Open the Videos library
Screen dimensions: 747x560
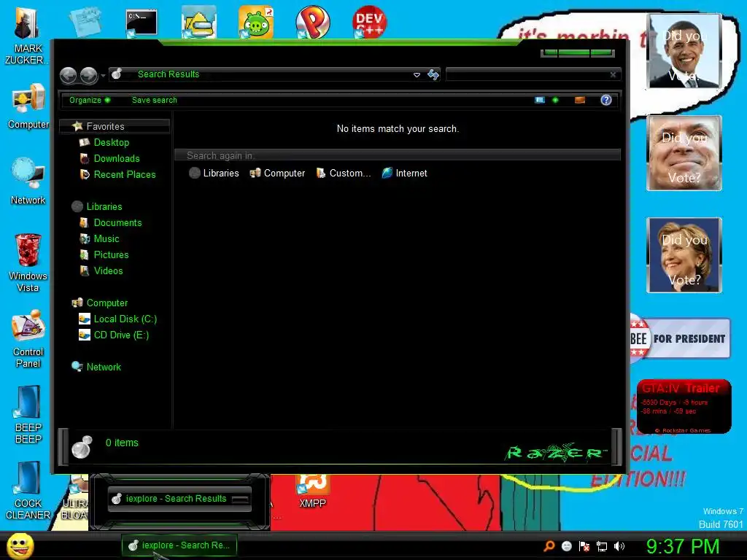tap(108, 271)
